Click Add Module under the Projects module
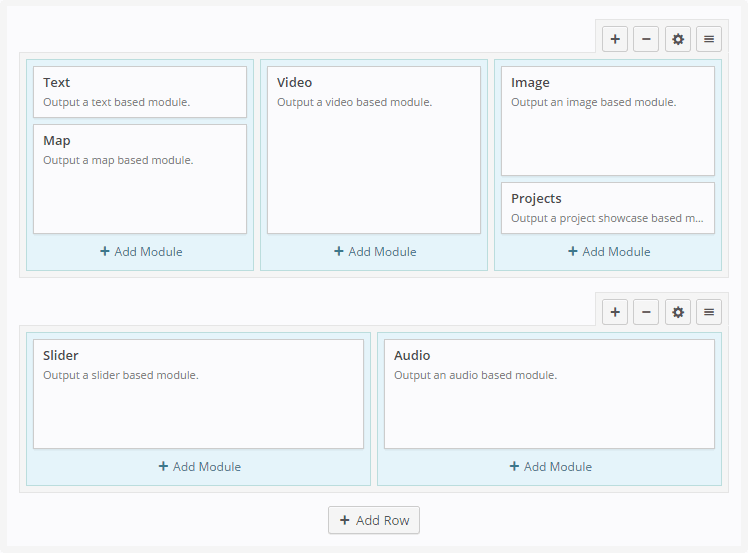Image resolution: width=748 pixels, height=553 pixels. pos(609,251)
